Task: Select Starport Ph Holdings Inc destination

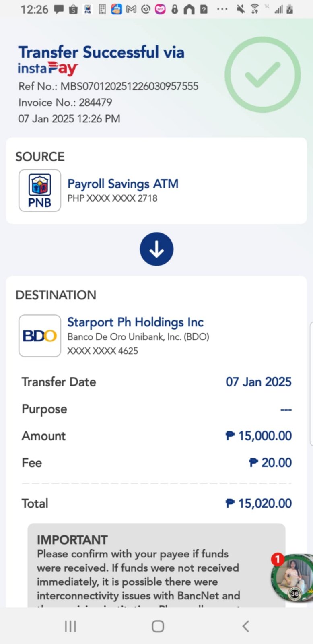Action: tap(135, 322)
